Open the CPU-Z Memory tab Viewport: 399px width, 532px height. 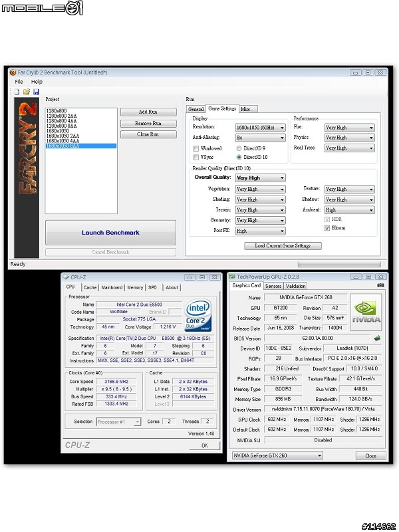[x=135, y=287]
